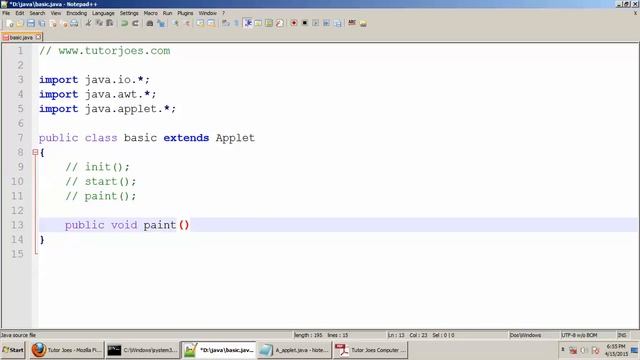The height and width of the screenshot is (360, 640).
Task: Open the Language menu
Action: click(103, 13)
